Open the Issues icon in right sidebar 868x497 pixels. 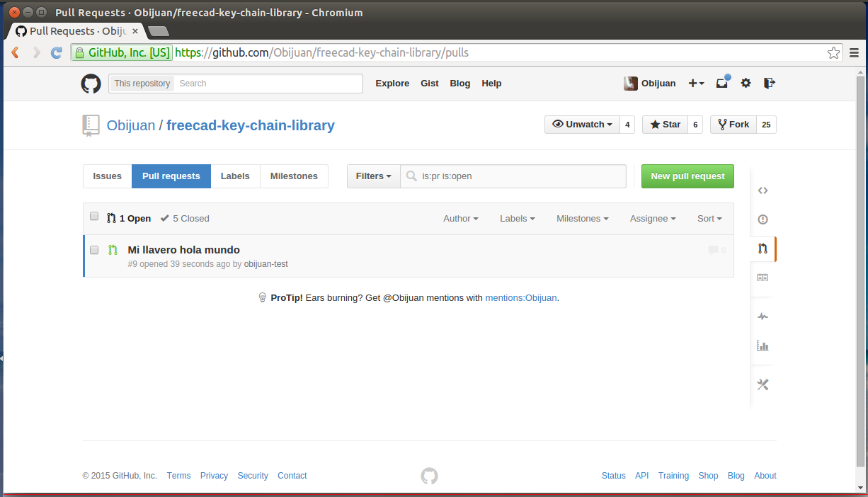pyautogui.click(x=763, y=219)
